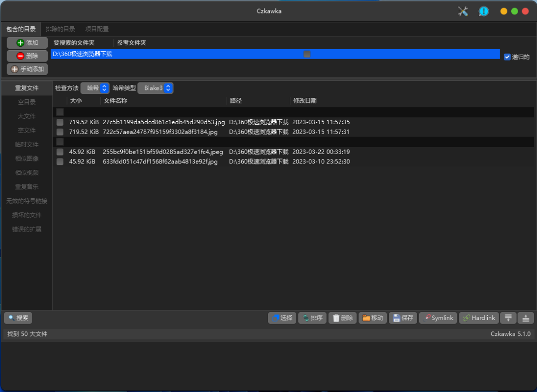Click the Symlink button
Viewport: 537px width, 392px height.
point(438,318)
